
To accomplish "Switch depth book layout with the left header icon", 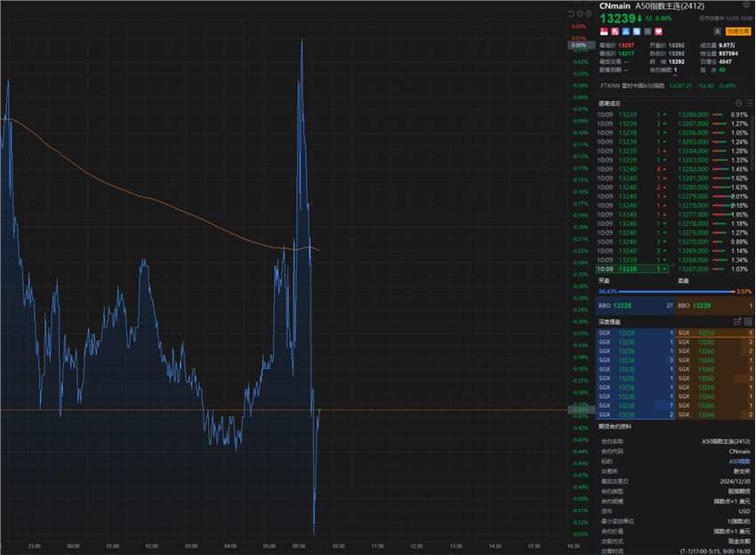I will 737,322.
